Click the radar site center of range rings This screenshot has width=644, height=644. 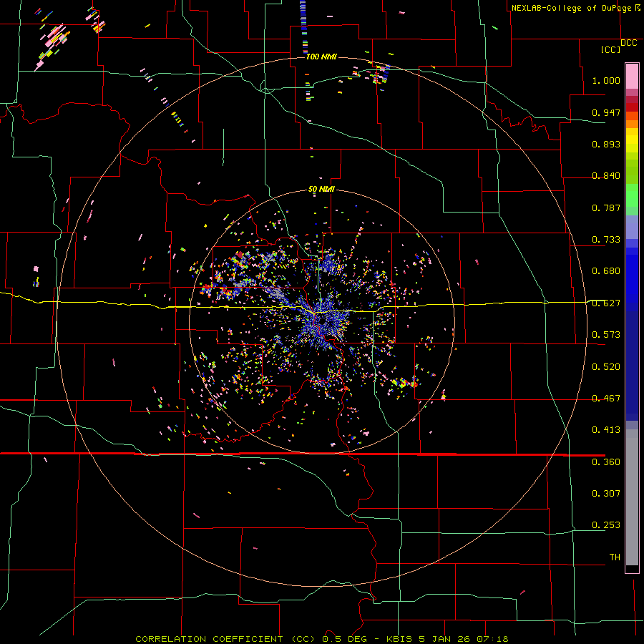[321, 321]
